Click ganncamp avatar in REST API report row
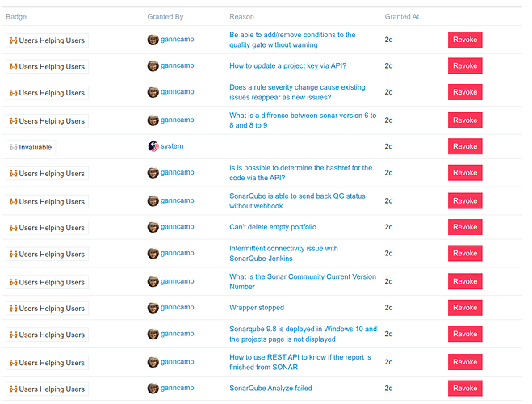The width and height of the screenshot is (532, 404). pyautogui.click(x=153, y=362)
